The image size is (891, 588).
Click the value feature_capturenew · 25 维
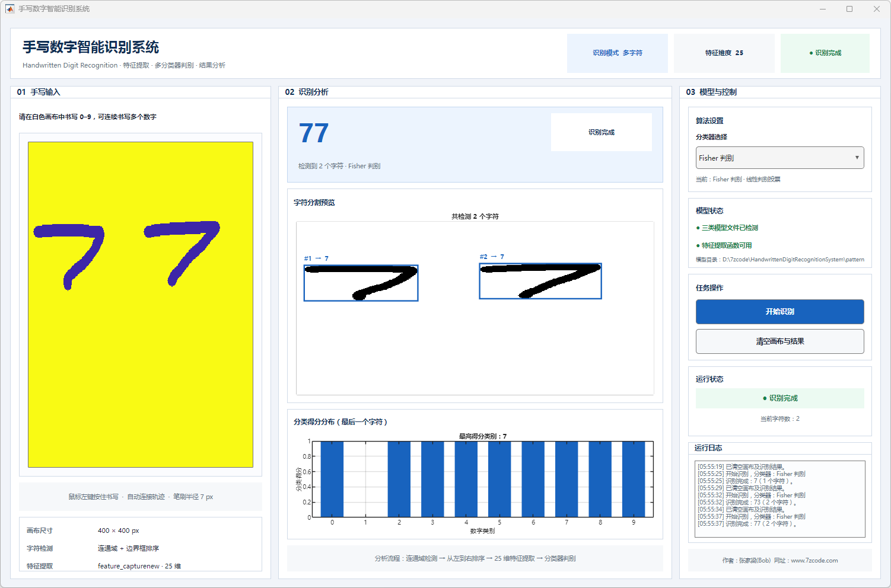(x=139, y=566)
